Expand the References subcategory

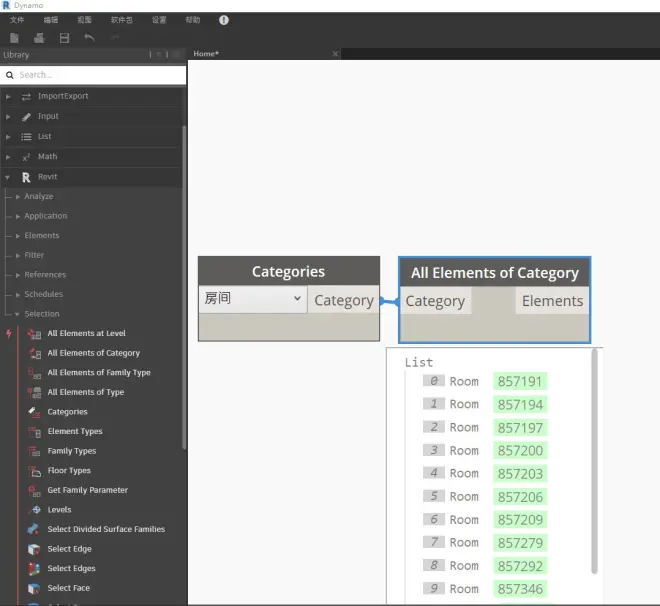(x=18, y=275)
